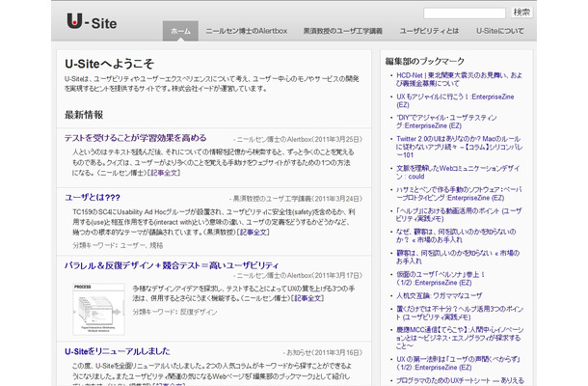Click date text ニールセン博士のAlertbox（2011年3月25日）

click(x=298, y=139)
